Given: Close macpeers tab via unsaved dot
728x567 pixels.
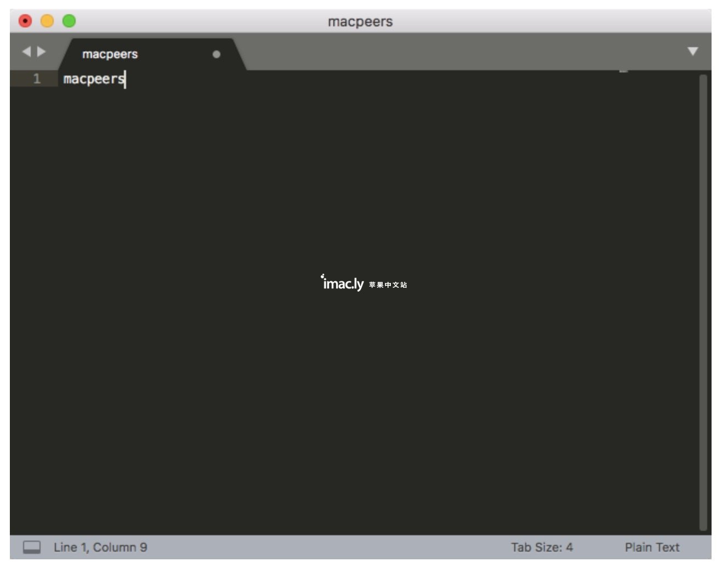Looking at the screenshot, I should tap(217, 54).
